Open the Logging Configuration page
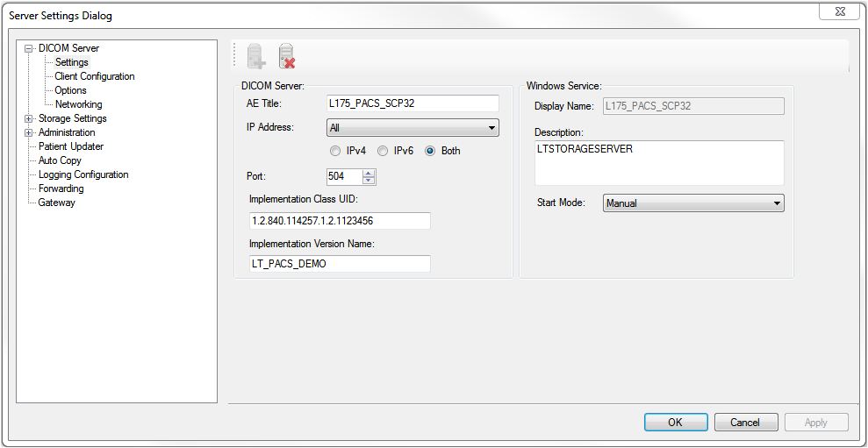The height and width of the screenshot is (448, 868). click(83, 174)
